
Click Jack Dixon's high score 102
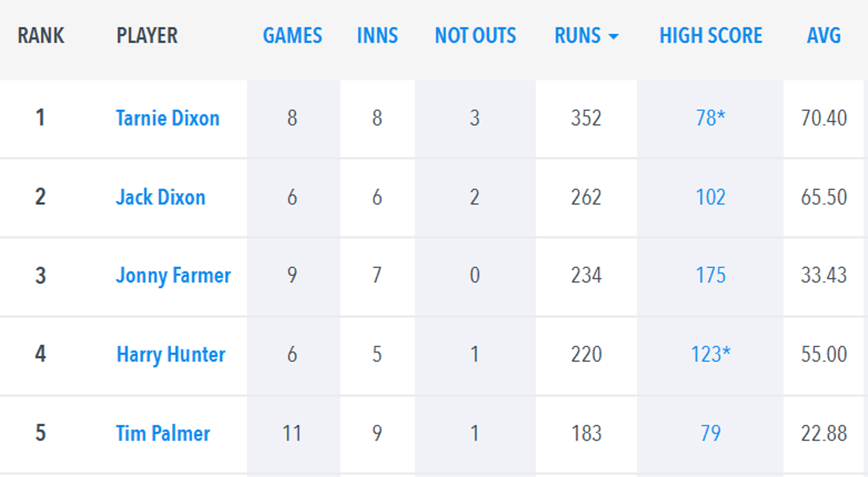(x=710, y=197)
